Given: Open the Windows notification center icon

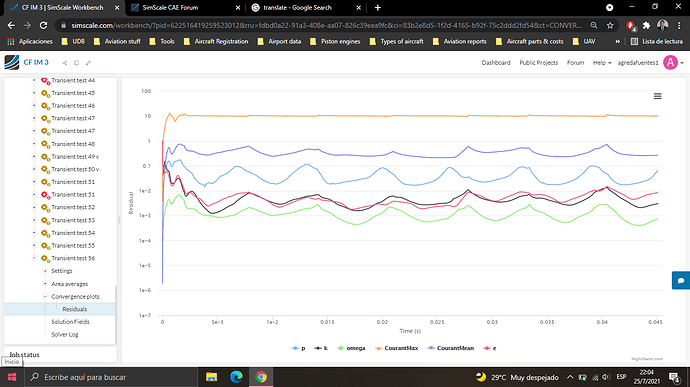Looking at the screenshot, I should (x=674, y=377).
